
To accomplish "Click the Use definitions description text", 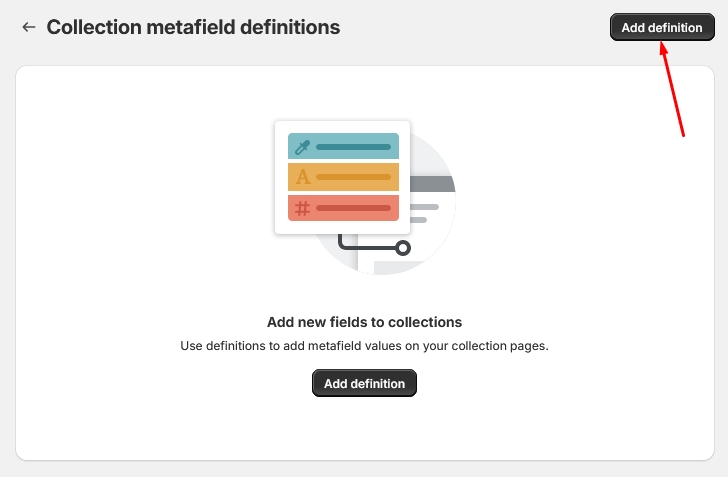I will click(x=364, y=346).
